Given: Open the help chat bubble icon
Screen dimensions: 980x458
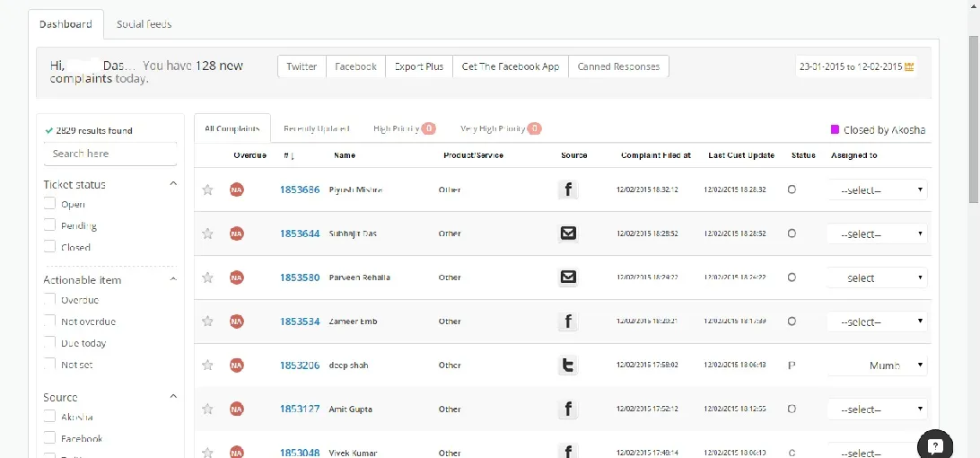Looking at the screenshot, I should 935,445.
